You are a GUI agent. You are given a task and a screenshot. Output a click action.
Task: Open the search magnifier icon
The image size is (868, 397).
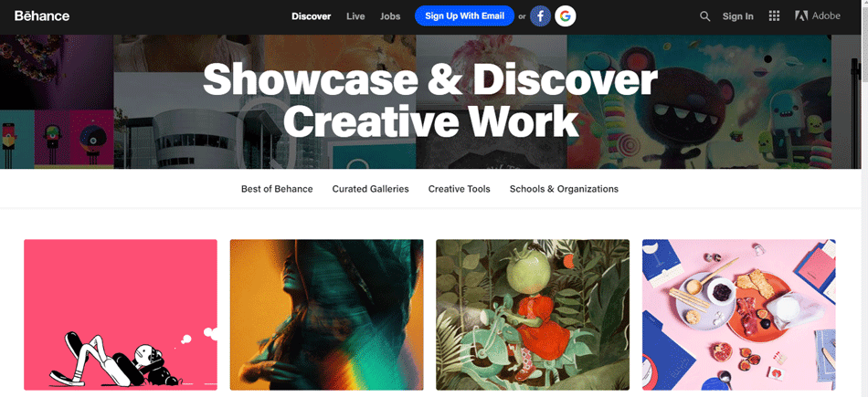pos(704,16)
